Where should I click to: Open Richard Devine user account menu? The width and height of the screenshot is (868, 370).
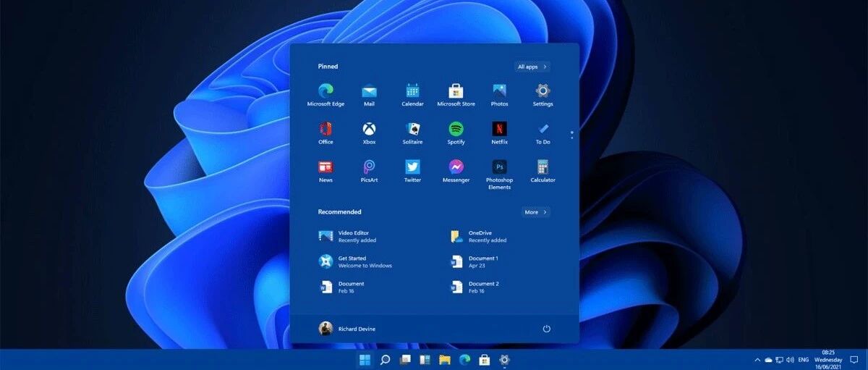click(x=347, y=329)
